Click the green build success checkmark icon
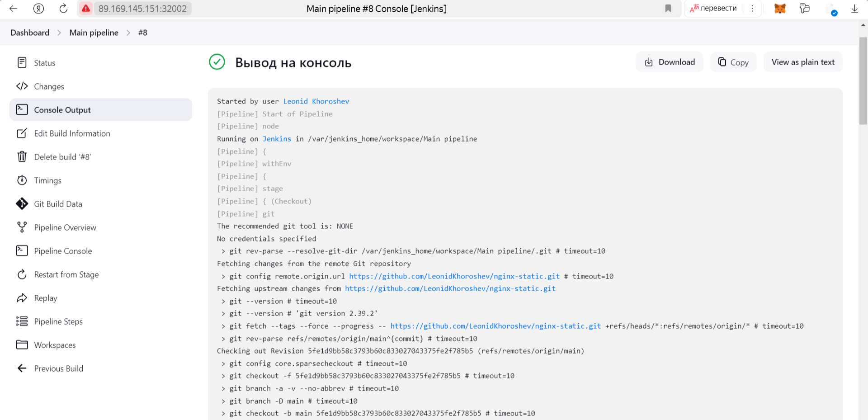868x420 pixels. [217, 62]
